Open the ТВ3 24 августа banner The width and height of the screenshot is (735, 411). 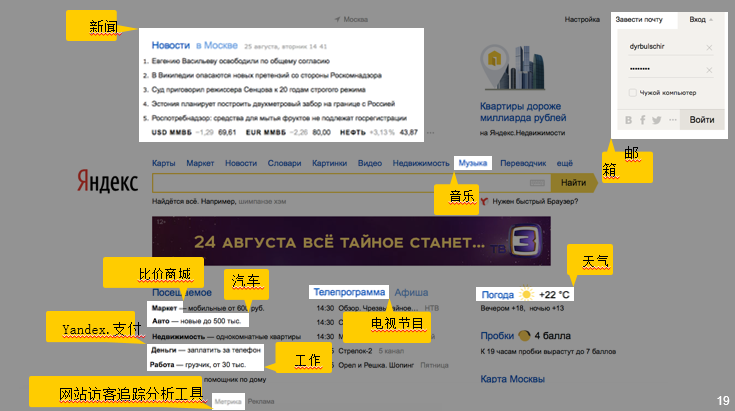(x=351, y=241)
